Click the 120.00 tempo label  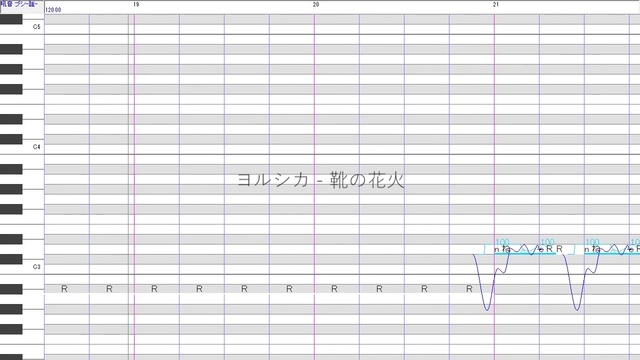tap(53, 10)
